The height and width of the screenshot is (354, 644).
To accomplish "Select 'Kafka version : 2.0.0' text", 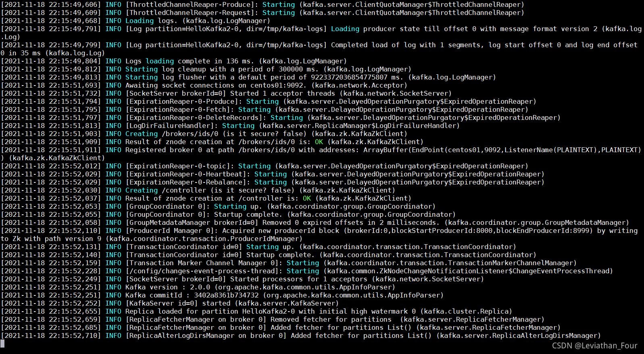I will 168,287.
